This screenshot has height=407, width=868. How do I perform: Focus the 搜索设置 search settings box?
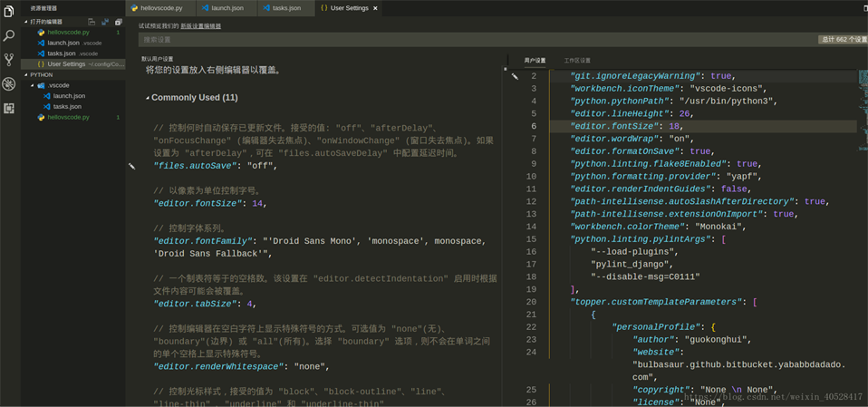[x=477, y=40]
